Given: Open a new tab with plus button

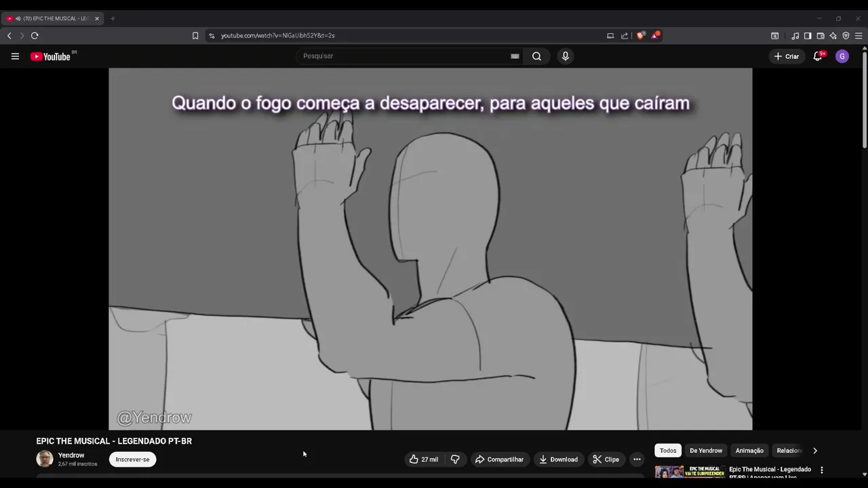Looking at the screenshot, I should (113, 18).
